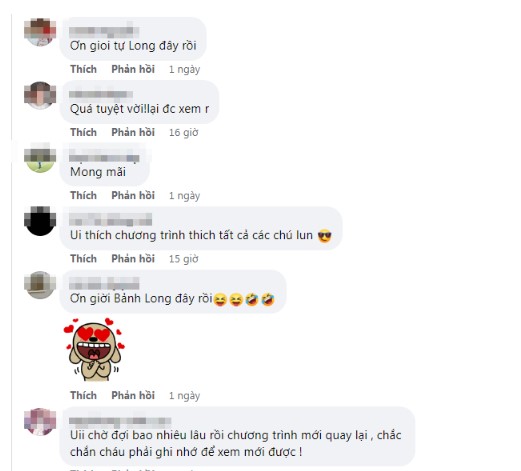Click Phản hồi under 'Mong mãi' comment
This screenshot has width=521, height=471.
133,195
